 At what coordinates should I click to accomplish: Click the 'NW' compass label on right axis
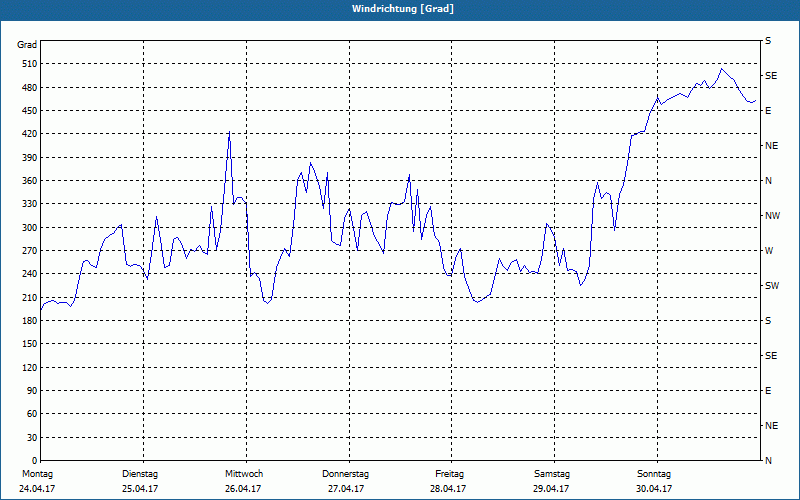pos(772,216)
